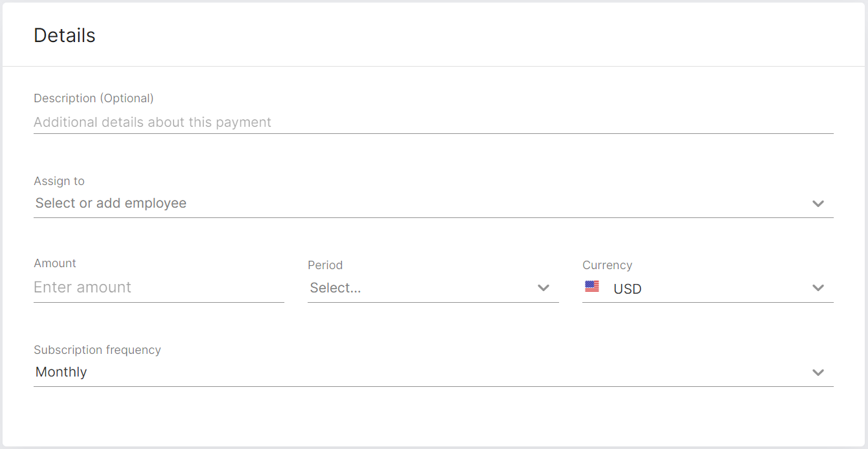The image size is (868, 449).
Task: Focus the Enter amount field
Action: point(158,287)
